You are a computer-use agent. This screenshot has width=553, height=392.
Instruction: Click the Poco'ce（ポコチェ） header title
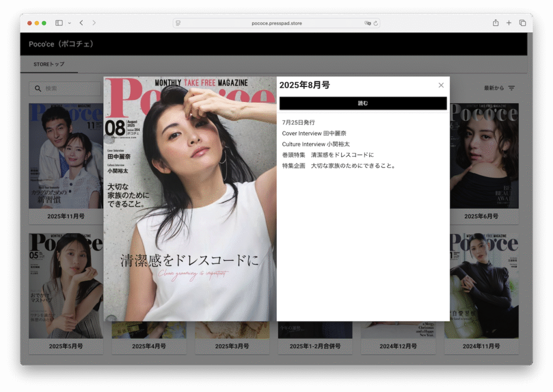(61, 44)
